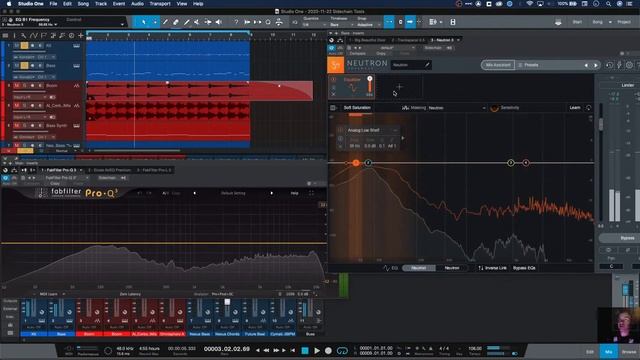Click the orange EQ band node 1 on the curve
The width and height of the screenshot is (640, 360).
[356, 163]
